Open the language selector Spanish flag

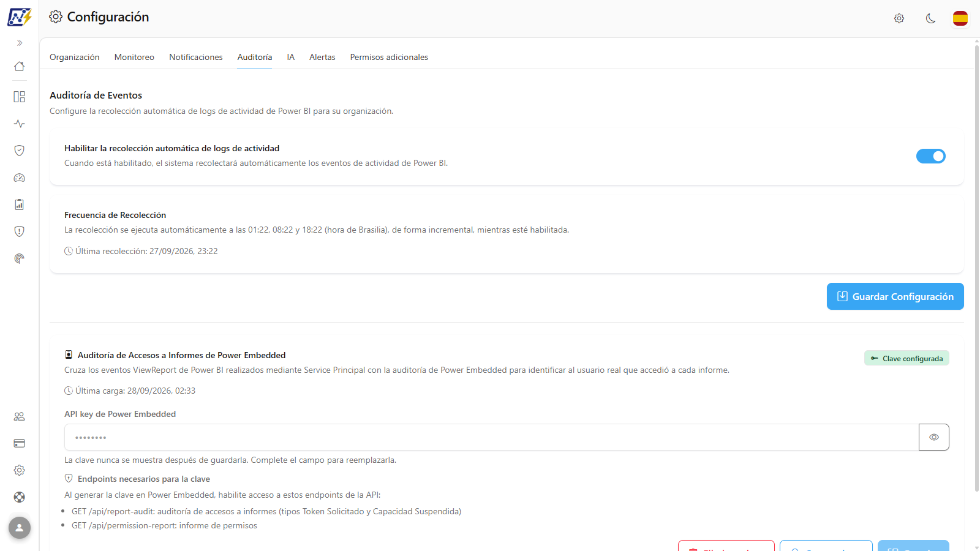960,18
